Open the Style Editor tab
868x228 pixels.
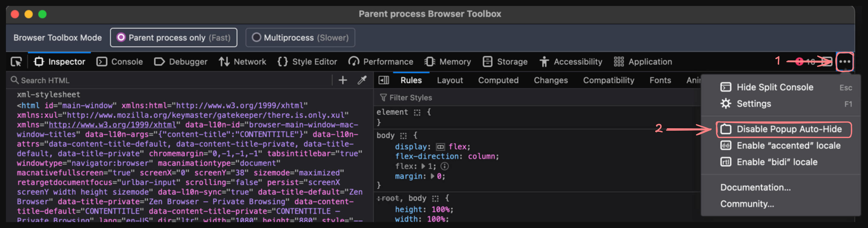pos(307,62)
